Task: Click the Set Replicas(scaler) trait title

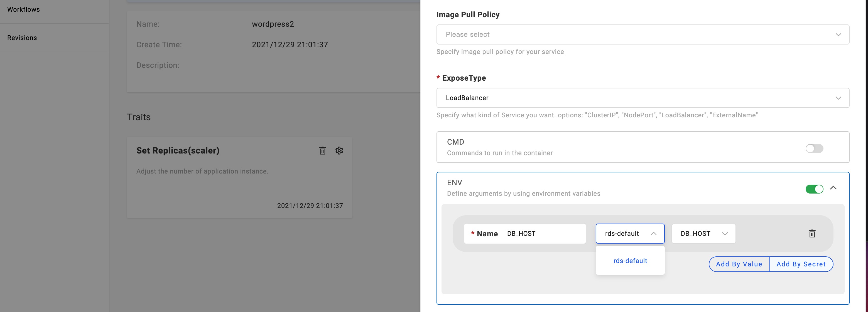Action: tap(178, 150)
